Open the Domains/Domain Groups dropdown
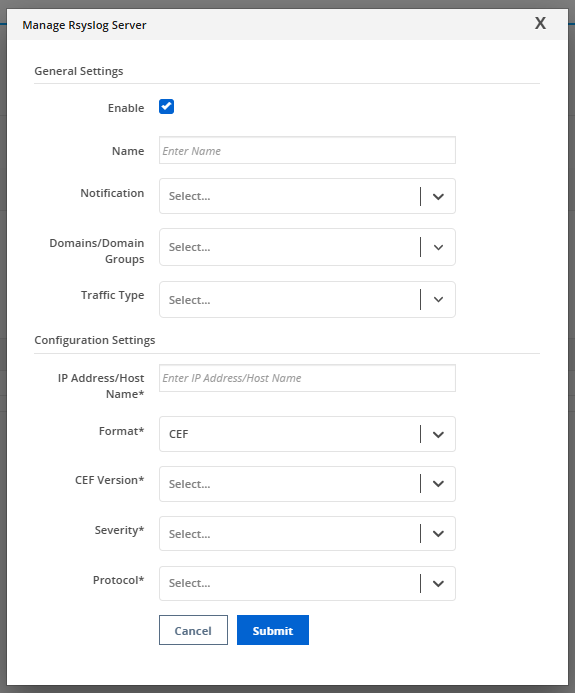 tap(307, 247)
